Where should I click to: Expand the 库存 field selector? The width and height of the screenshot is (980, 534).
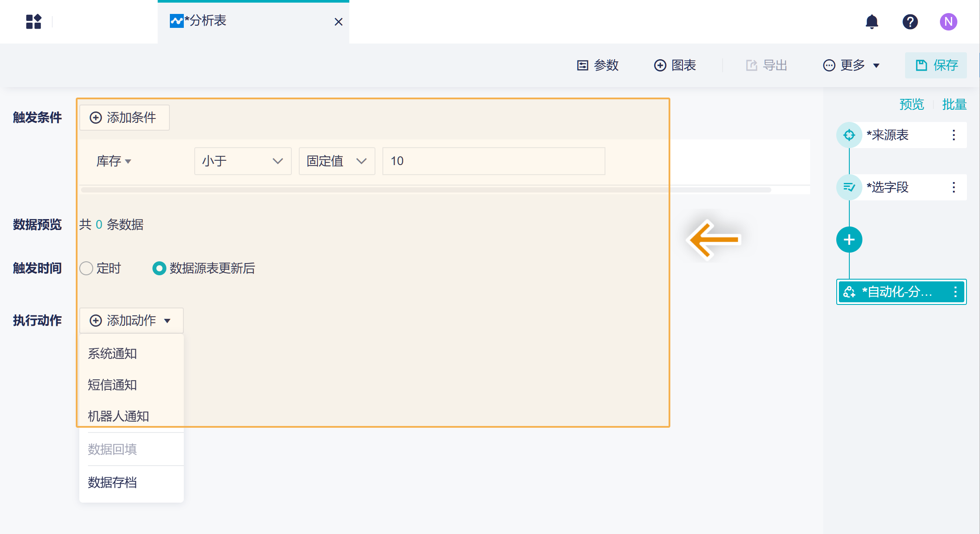tap(114, 161)
